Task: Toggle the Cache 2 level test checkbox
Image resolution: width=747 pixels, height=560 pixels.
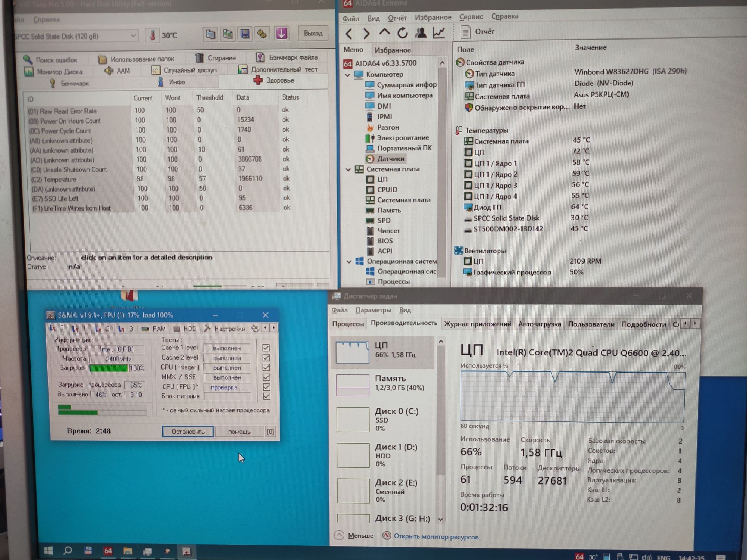Action: (x=266, y=358)
